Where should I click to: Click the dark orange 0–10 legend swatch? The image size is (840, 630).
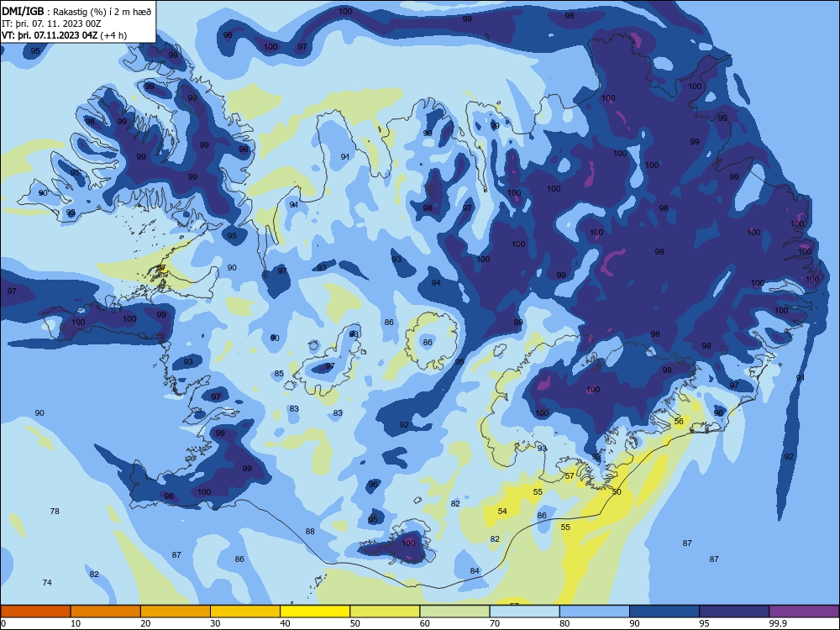coord(35,612)
